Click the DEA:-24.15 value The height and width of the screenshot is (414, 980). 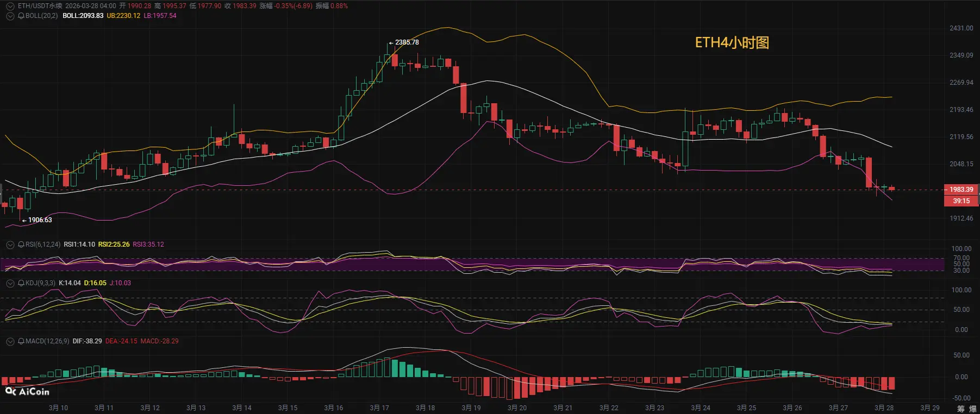pos(121,341)
